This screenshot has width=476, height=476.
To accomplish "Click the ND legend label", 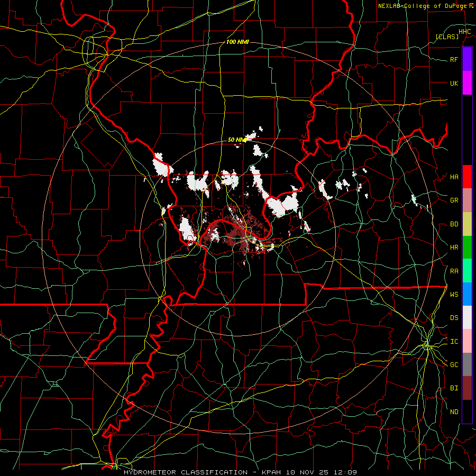I will pos(454,412).
